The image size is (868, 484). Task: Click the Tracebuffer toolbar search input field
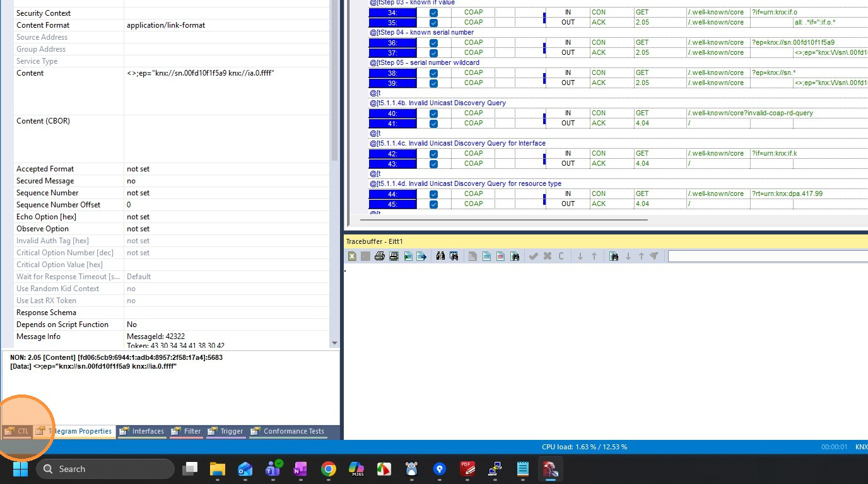point(768,256)
